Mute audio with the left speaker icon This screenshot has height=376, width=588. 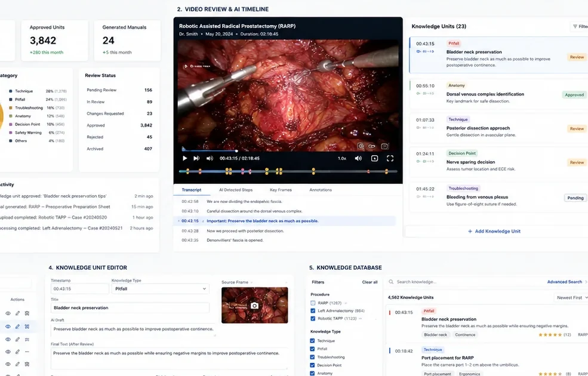click(210, 158)
